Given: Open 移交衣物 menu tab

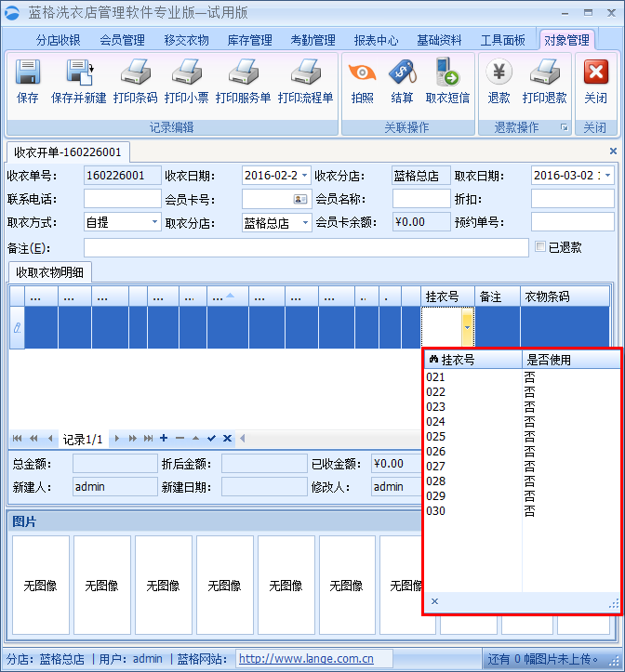Looking at the screenshot, I should point(186,40).
